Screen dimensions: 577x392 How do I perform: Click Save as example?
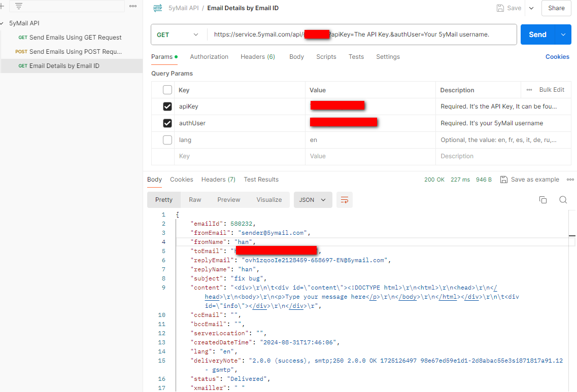[535, 180]
